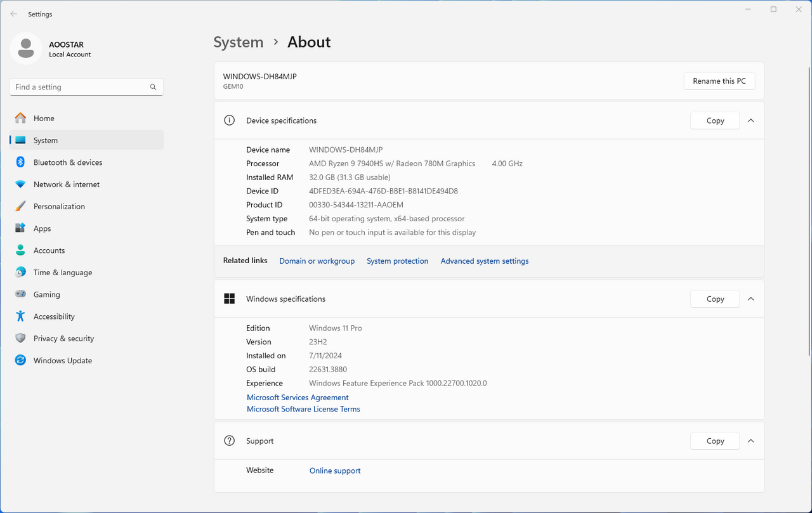This screenshot has width=812, height=513.
Task: Click the 4.00 GHz processor speed text
Action: pos(507,164)
